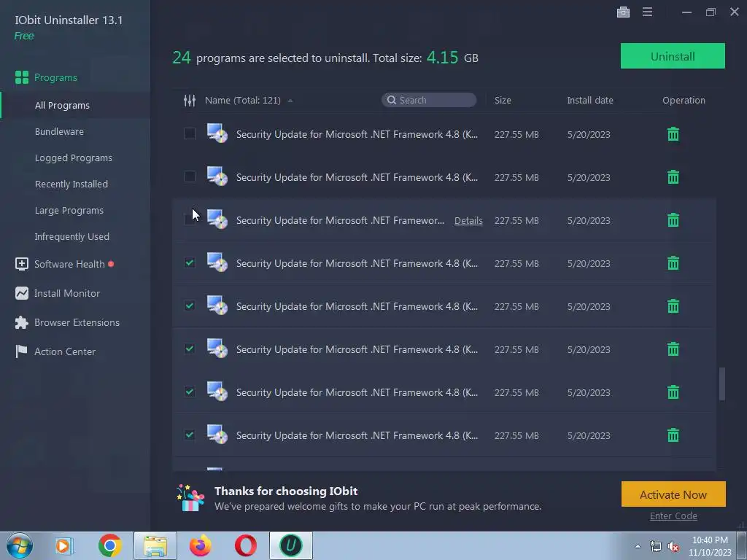This screenshot has height=560, width=747.
Task: Untick checkbox of the lowest fully visible update
Action: tap(190, 435)
